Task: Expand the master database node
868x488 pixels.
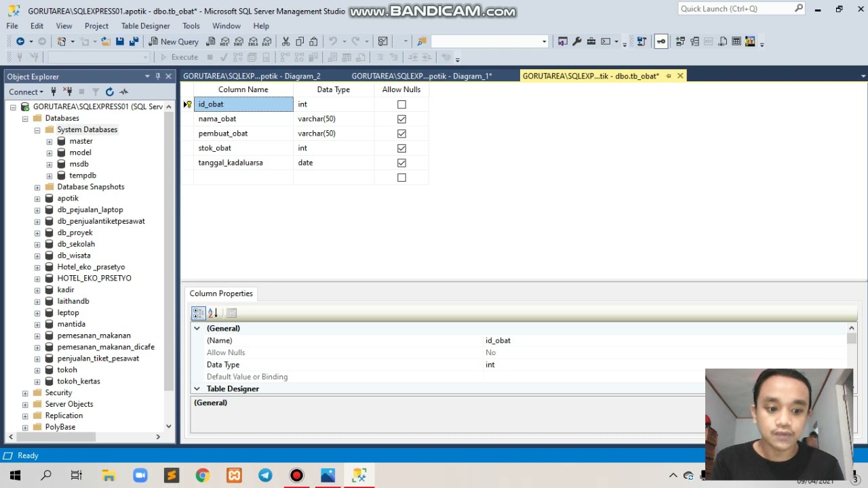Action: coord(50,141)
